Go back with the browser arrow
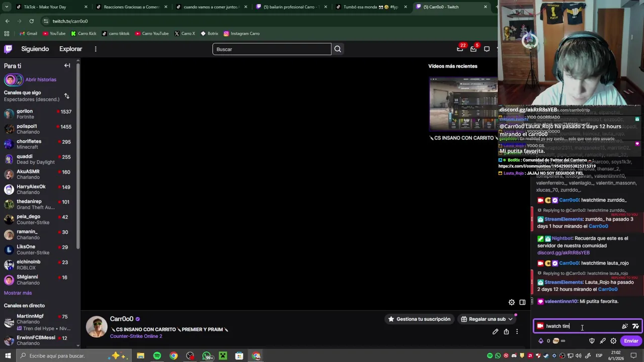This screenshot has width=644, height=362. 7,21
